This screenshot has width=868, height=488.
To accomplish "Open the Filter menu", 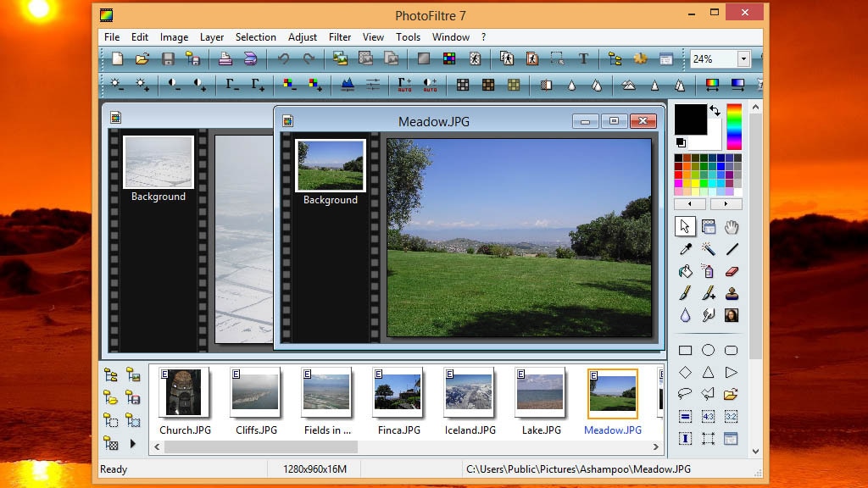I will (340, 37).
